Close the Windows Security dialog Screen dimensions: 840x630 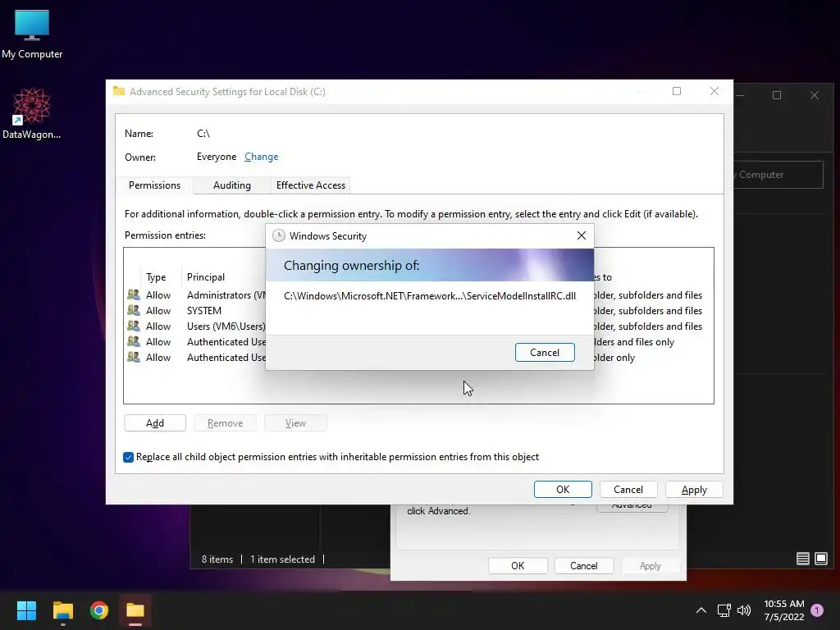coord(582,235)
